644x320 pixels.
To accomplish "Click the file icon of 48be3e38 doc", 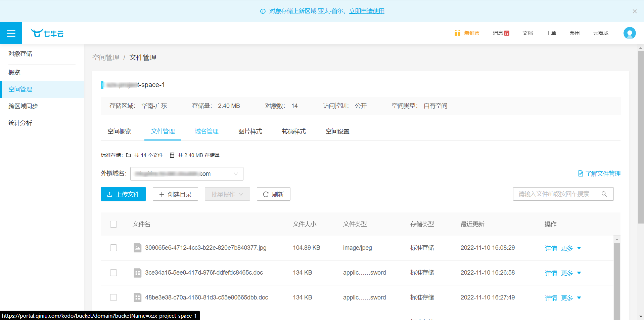I will (137, 297).
